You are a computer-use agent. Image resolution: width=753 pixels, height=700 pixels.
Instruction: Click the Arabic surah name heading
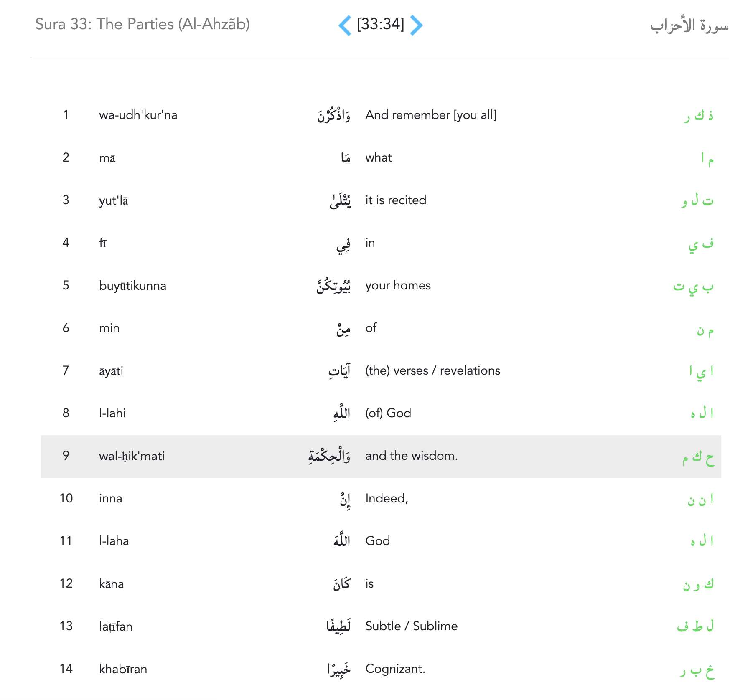[689, 26]
